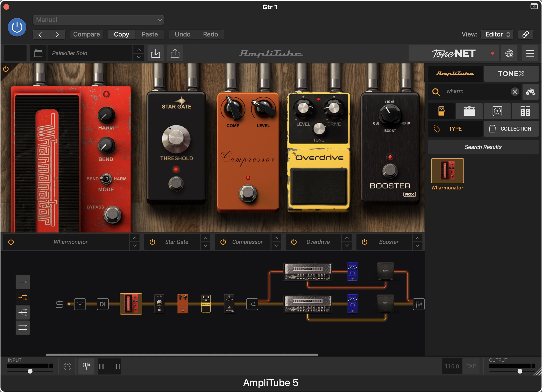Switch to the TONEX tab
The width and height of the screenshot is (542, 392).
(511, 74)
